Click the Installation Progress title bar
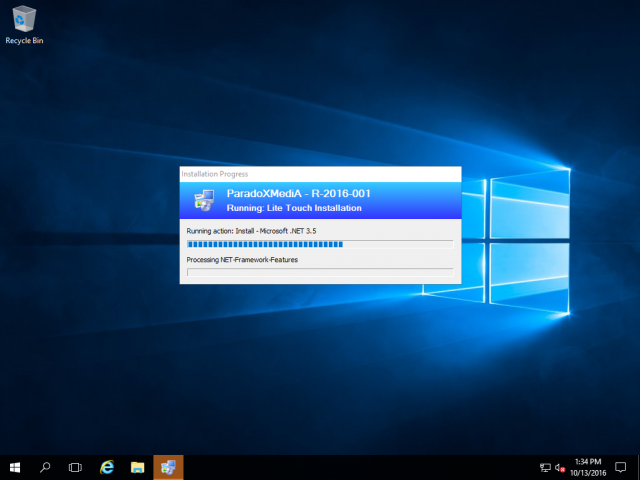The width and height of the screenshot is (640, 480). pyautogui.click(x=320, y=174)
